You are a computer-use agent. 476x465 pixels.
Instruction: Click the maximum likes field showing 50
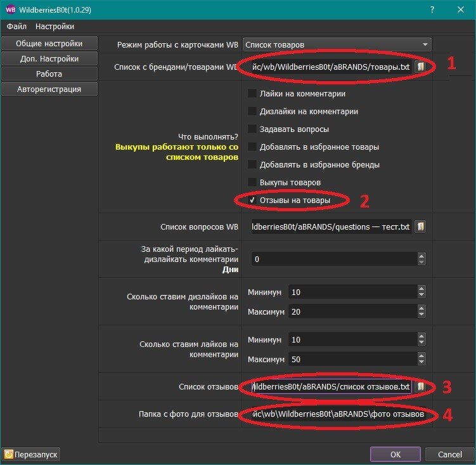353,359
